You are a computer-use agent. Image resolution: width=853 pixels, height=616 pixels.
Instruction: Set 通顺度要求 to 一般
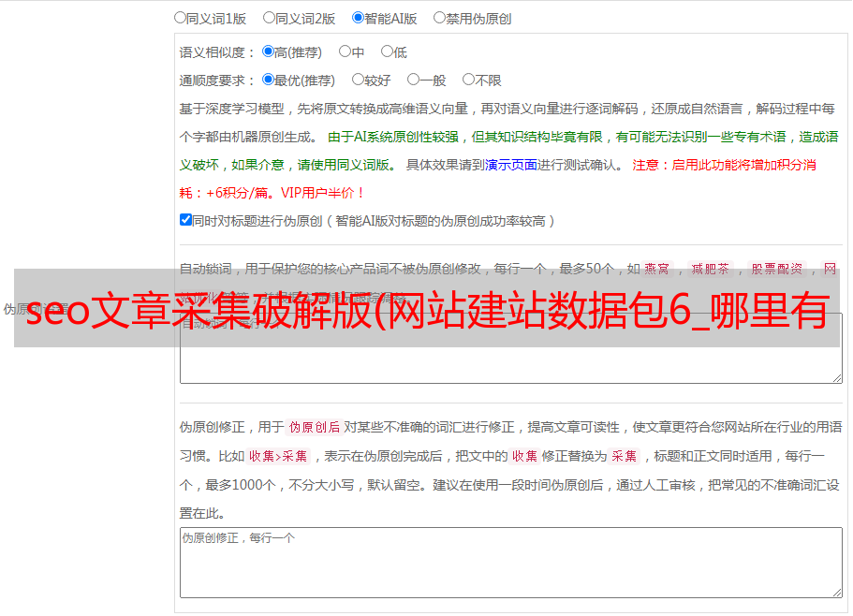414,80
